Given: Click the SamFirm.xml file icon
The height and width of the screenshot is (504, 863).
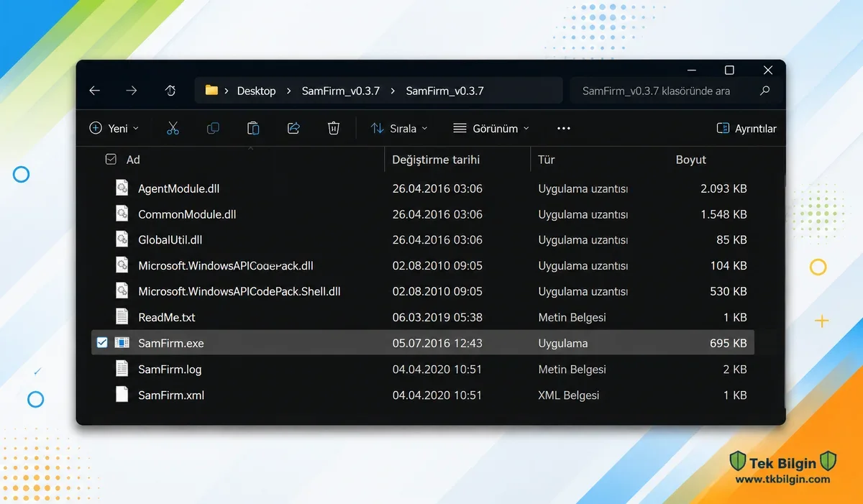Looking at the screenshot, I should [123, 395].
